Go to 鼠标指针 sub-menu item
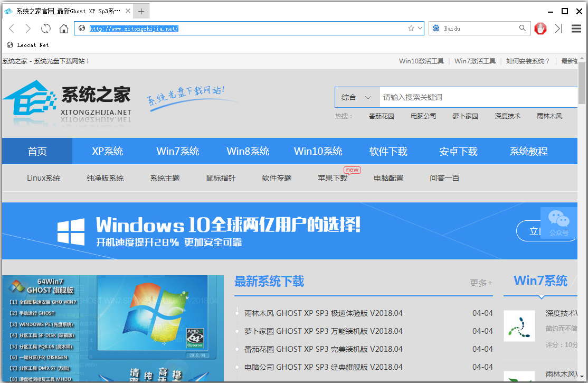The width and height of the screenshot is (588, 383). (221, 178)
